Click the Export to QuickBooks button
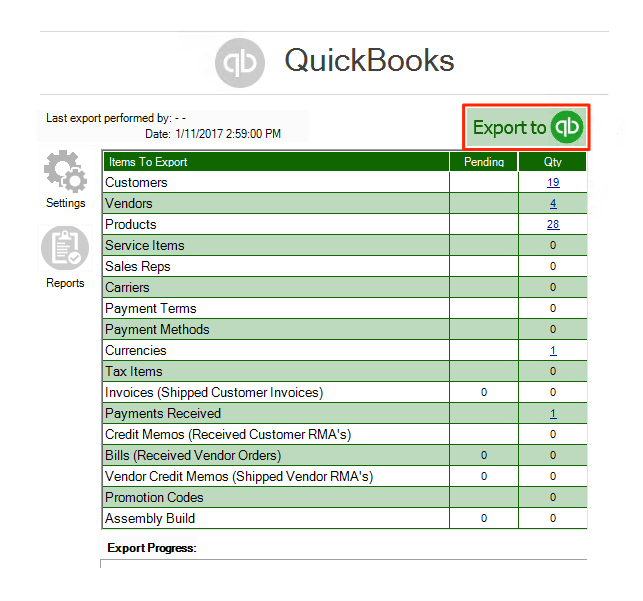The width and height of the screenshot is (643, 601). point(527,127)
